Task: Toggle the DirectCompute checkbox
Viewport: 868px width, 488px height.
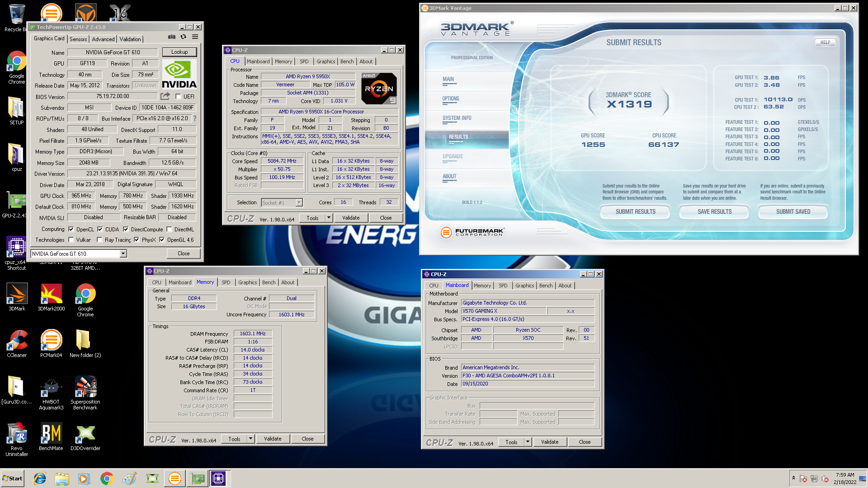Action: 126,229
